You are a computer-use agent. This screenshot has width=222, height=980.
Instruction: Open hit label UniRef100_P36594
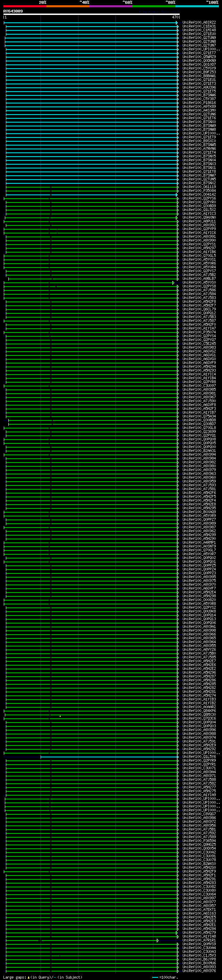pos(199,841)
